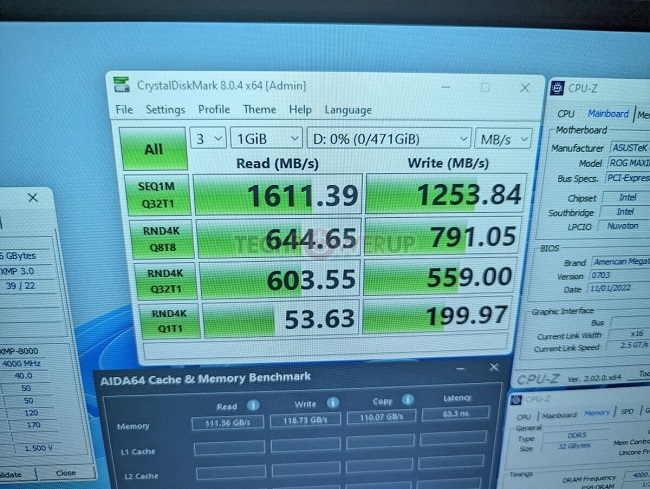Click the Current Link Width x16 field

(629, 334)
